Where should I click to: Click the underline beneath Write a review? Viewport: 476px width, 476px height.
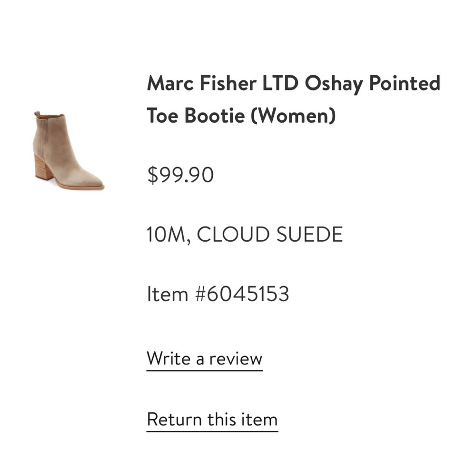click(x=205, y=370)
